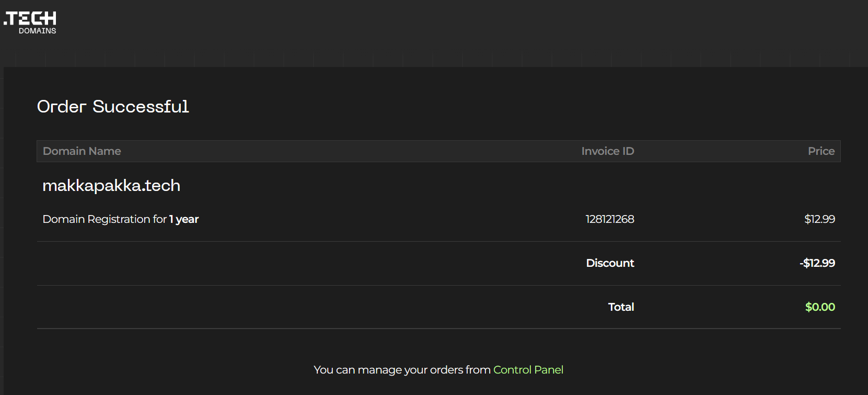Click the Domain Registration description text
Image resolution: width=868 pixels, height=395 pixels.
pos(104,219)
